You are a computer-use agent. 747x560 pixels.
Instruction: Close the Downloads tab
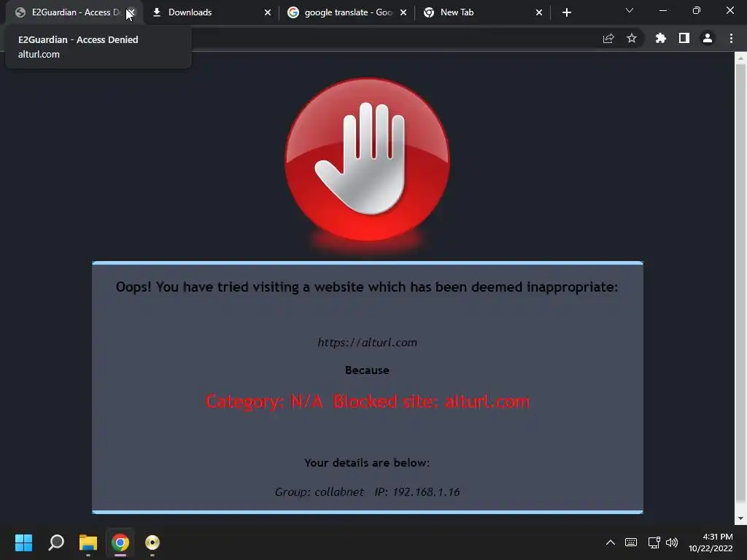tap(268, 12)
